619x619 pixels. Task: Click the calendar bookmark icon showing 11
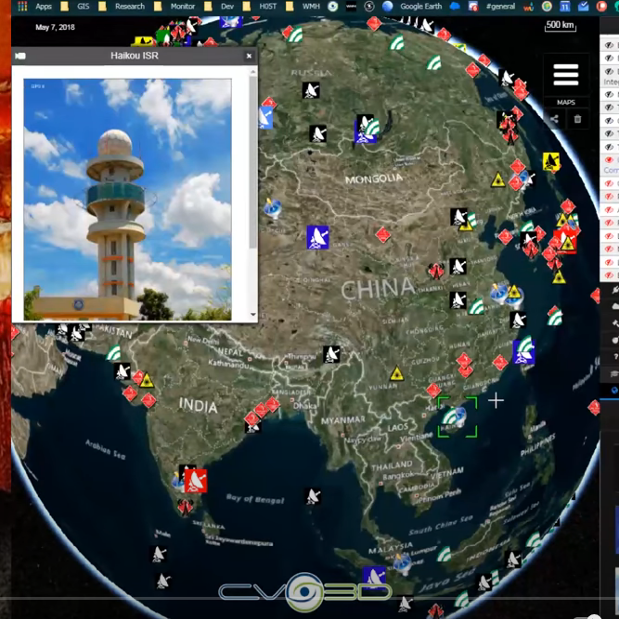click(565, 6)
